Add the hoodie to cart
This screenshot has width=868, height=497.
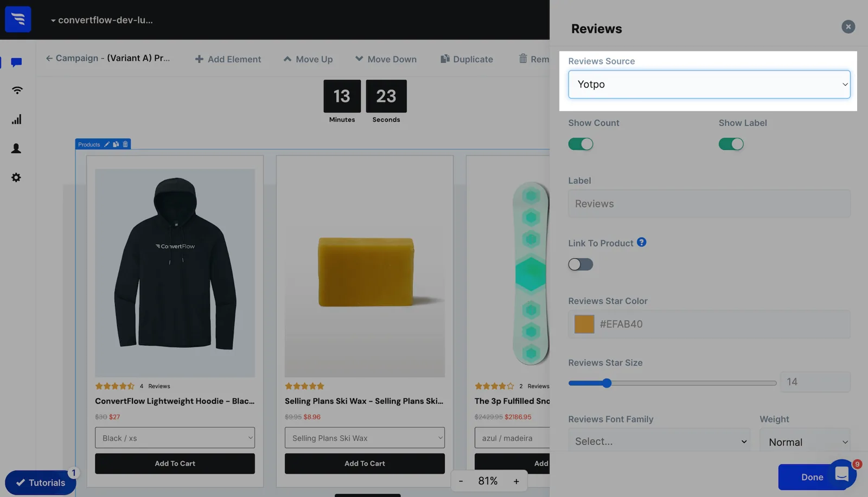(175, 463)
